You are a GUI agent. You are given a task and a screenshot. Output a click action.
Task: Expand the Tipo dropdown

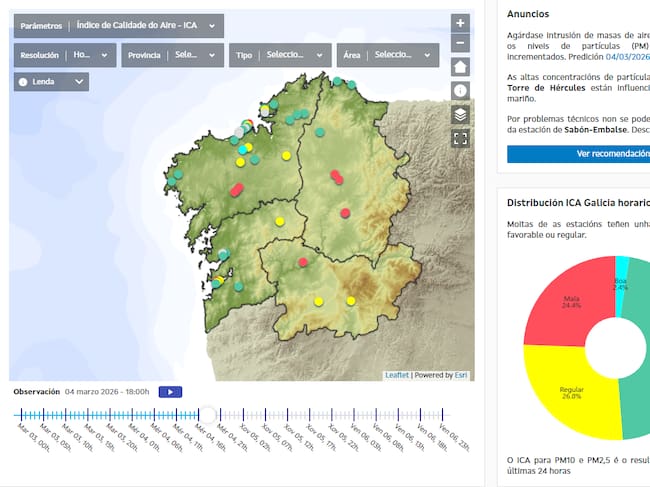pos(279,55)
